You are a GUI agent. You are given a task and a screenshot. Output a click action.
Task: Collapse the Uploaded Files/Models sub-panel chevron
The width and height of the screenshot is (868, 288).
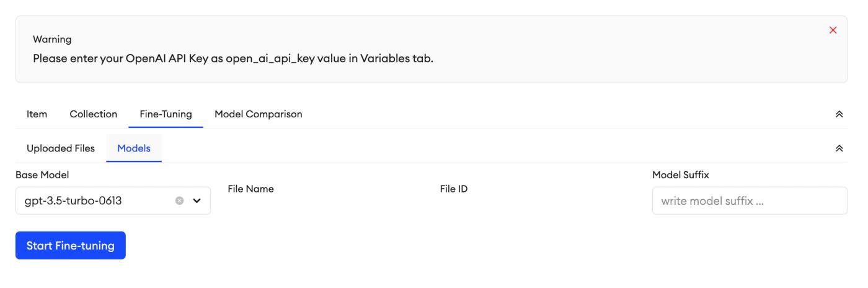pyautogui.click(x=839, y=149)
